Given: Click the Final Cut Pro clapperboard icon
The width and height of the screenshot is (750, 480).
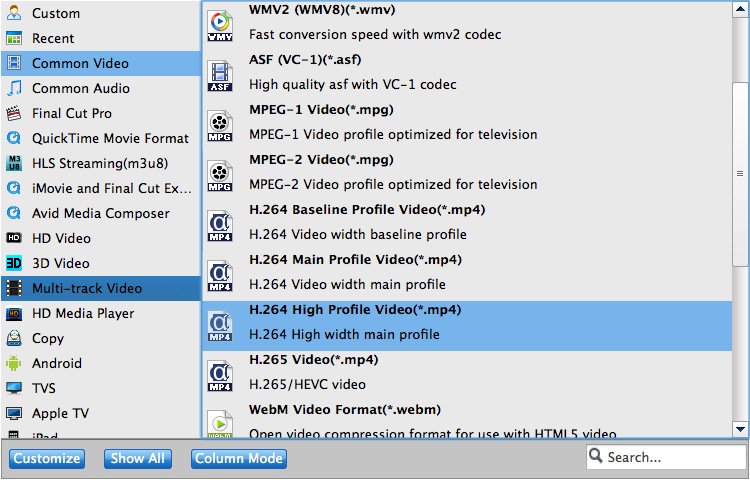Looking at the screenshot, I should [x=14, y=113].
